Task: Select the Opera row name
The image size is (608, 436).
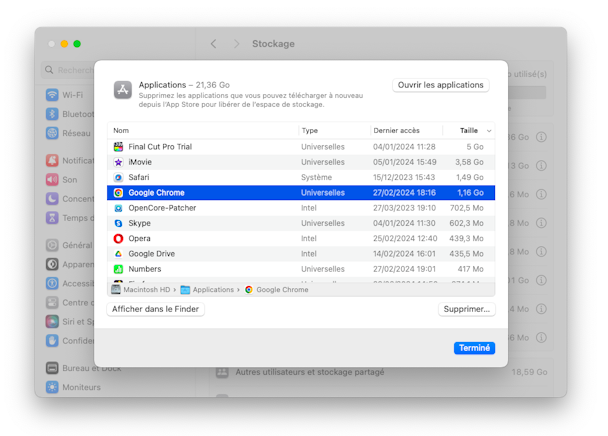Action: pos(139,239)
